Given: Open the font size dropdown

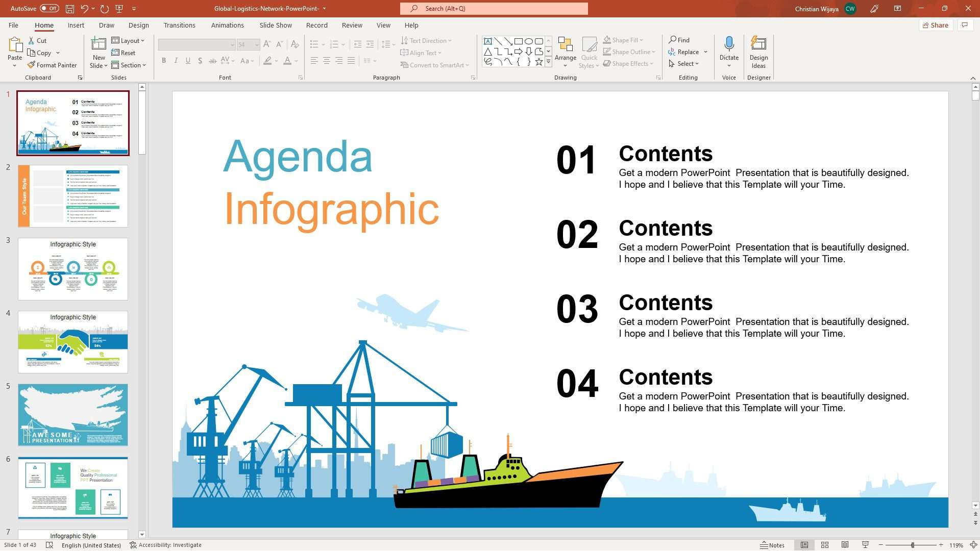Looking at the screenshot, I should click(x=257, y=44).
